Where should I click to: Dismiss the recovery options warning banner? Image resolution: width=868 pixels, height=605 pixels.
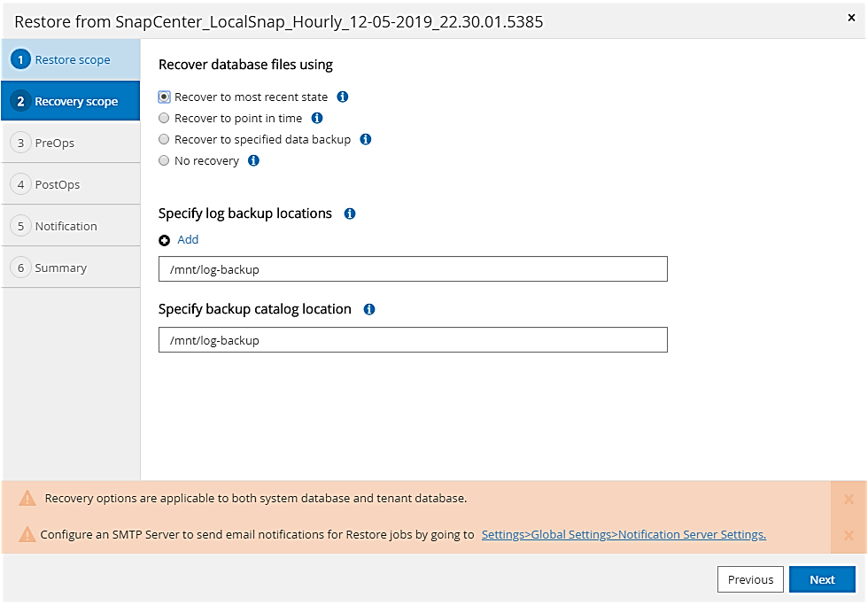(x=849, y=499)
